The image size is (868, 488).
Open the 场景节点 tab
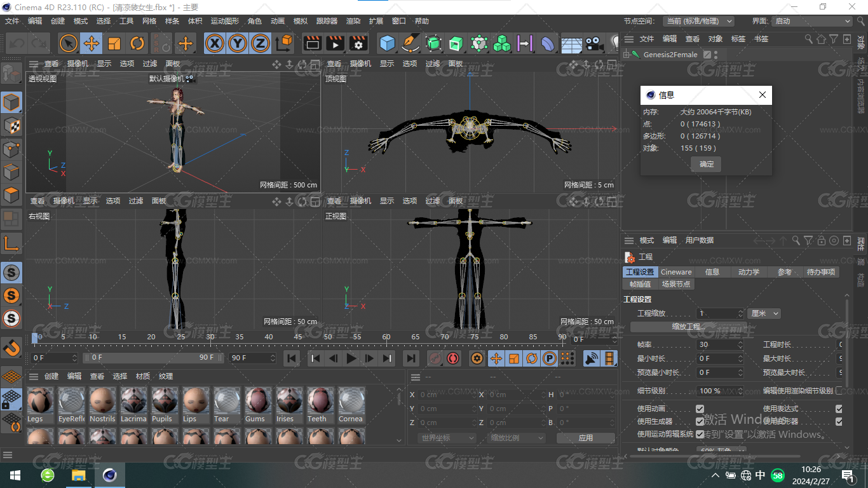point(675,284)
